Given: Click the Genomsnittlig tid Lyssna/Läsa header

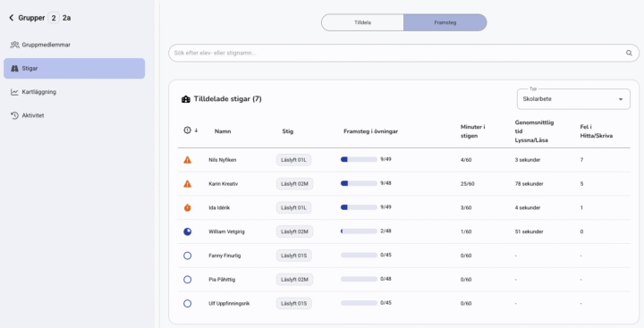Looking at the screenshot, I should tap(534, 131).
